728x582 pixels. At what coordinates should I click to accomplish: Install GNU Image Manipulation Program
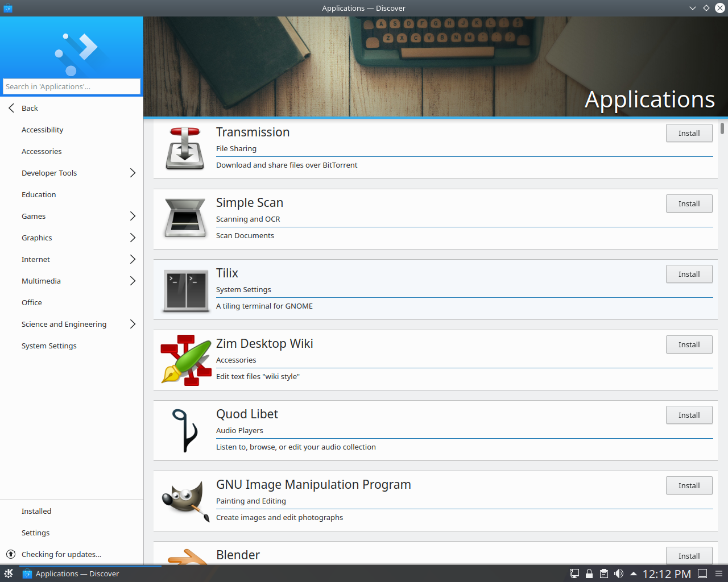click(x=689, y=485)
